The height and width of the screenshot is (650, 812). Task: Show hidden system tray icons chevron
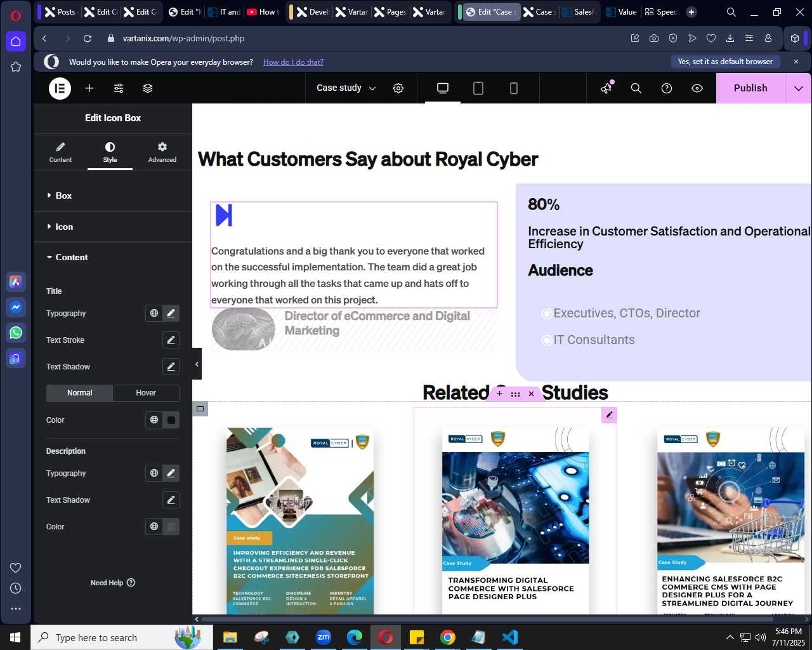click(730, 637)
